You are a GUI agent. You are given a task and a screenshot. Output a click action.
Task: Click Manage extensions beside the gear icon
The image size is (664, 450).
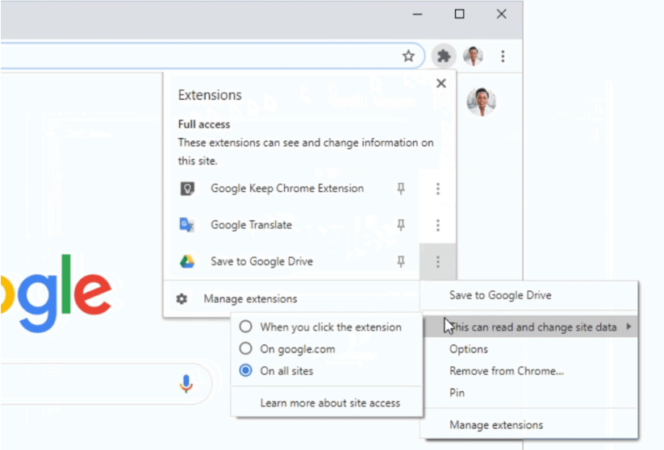[x=249, y=298]
